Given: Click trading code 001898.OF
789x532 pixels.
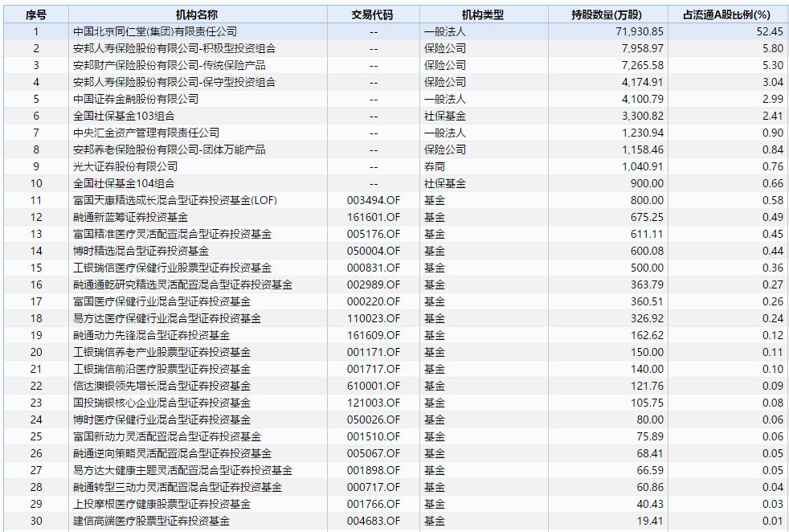Looking at the screenshot, I should click(374, 470).
